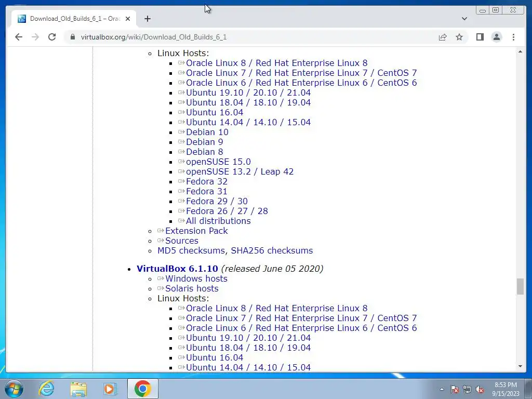
Task: Open Oracle Linux 7 link under 6.1.10
Action: click(301, 318)
